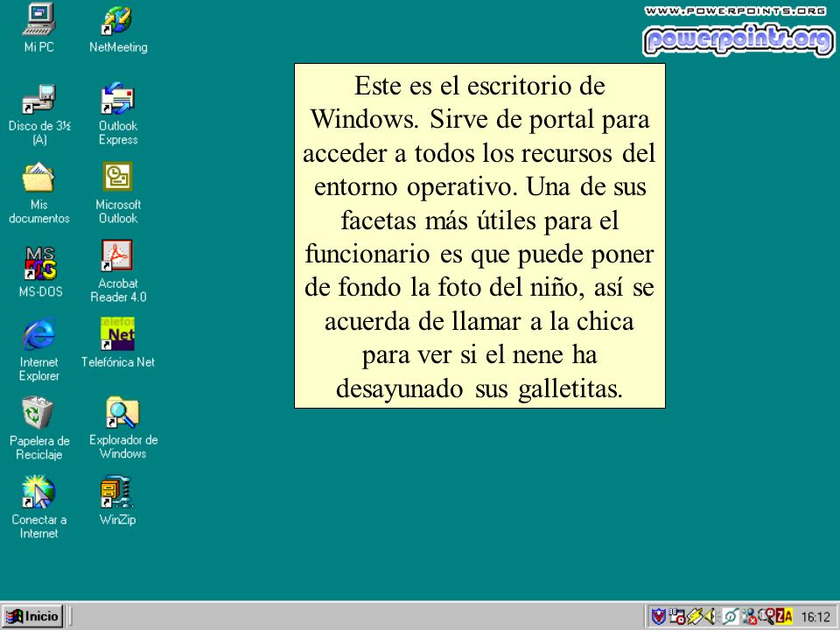Open the Papelera de Reciclaje
This screenshot has height=630, width=840.
[39, 429]
